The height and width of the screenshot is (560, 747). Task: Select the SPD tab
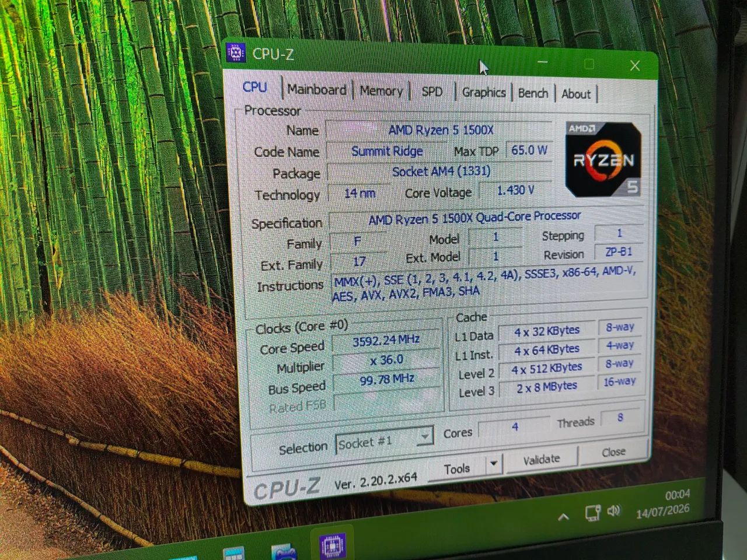click(x=432, y=92)
